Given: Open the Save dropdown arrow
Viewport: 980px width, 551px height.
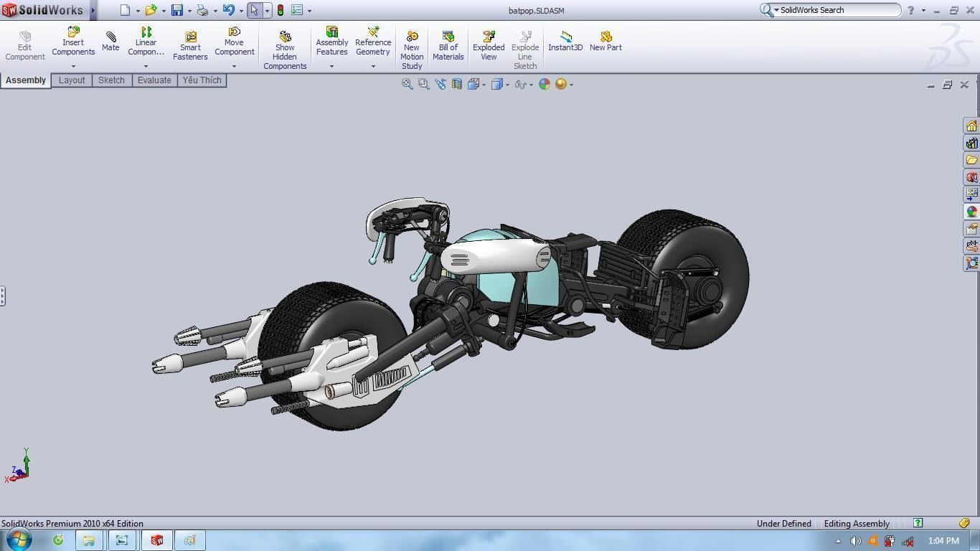Looking at the screenshot, I should coord(189,11).
